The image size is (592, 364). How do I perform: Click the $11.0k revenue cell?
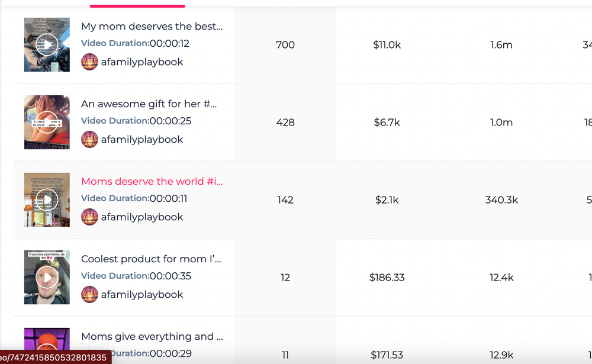click(x=387, y=45)
